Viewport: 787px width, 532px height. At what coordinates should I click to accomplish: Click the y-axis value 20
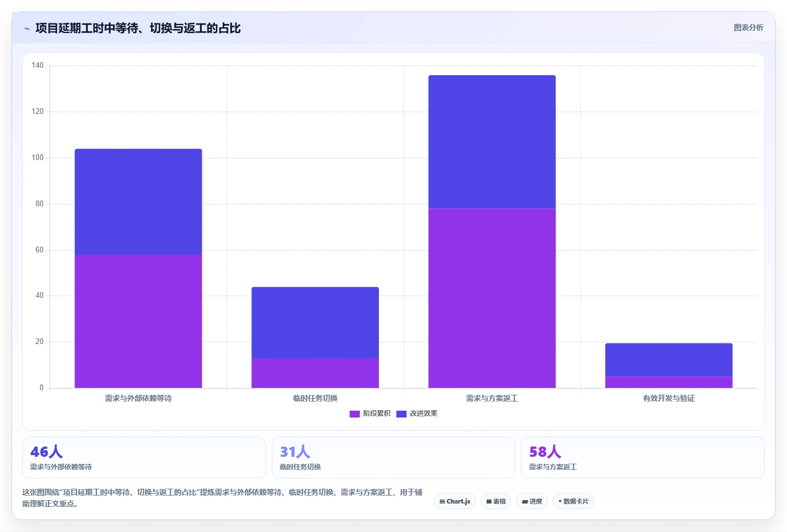(39, 342)
